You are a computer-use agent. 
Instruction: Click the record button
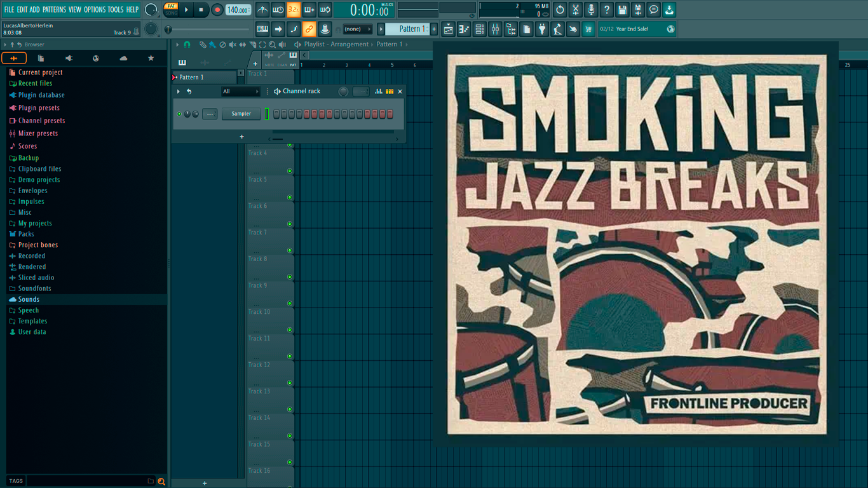(217, 10)
